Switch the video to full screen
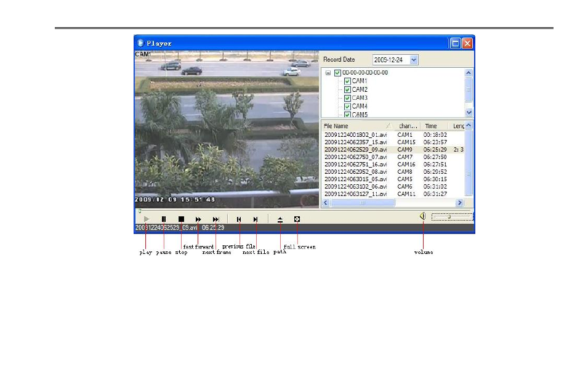 [x=297, y=219]
